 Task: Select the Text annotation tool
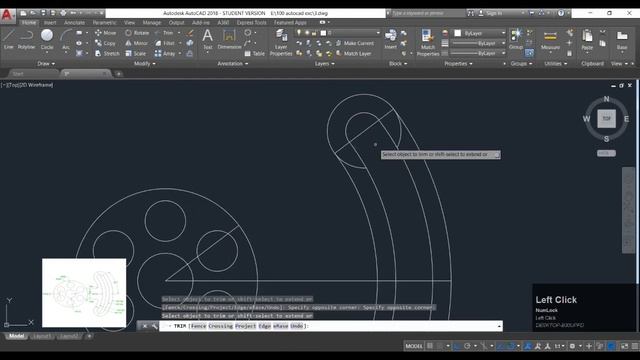click(x=207, y=39)
